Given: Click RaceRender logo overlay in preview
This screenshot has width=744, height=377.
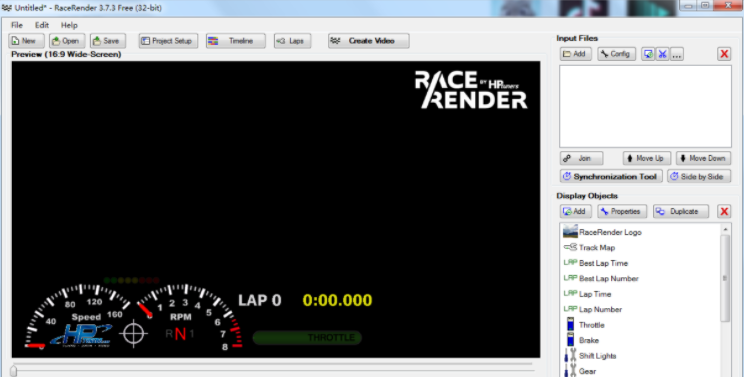Looking at the screenshot, I should coord(471,90).
